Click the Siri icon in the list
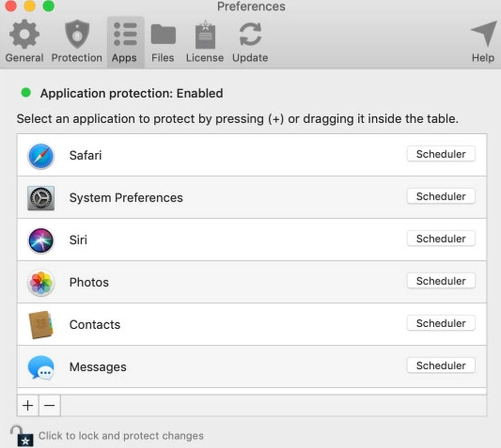501x448 pixels. 41,240
